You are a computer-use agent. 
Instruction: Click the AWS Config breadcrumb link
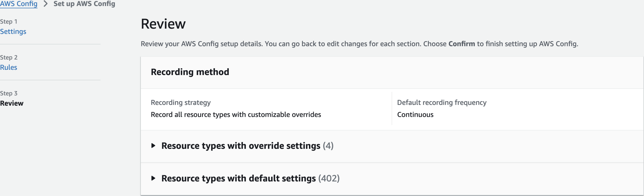(19, 4)
